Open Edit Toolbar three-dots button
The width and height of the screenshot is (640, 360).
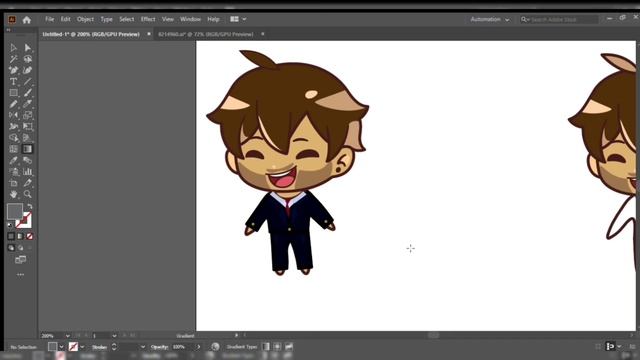pyautogui.click(x=20, y=275)
